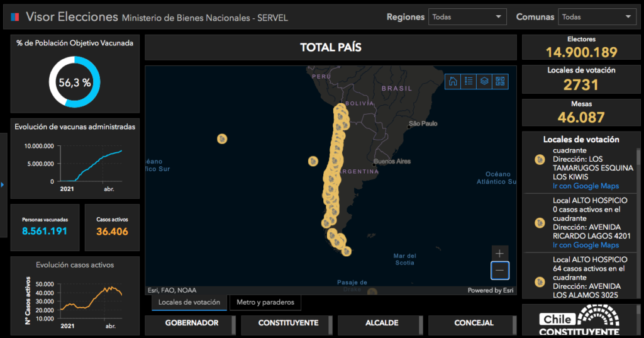
Task: Switch to Locales de votación tab
Action: pos(189,303)
